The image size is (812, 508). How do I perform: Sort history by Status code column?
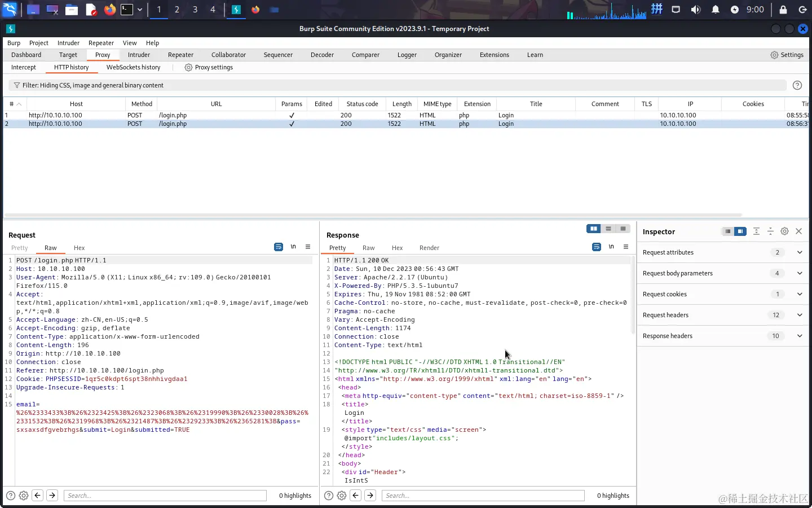362,104
